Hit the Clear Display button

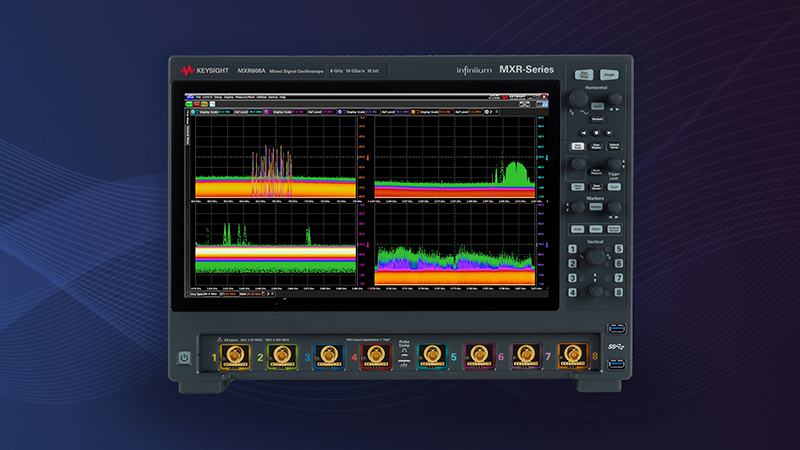tap(596, 146)
